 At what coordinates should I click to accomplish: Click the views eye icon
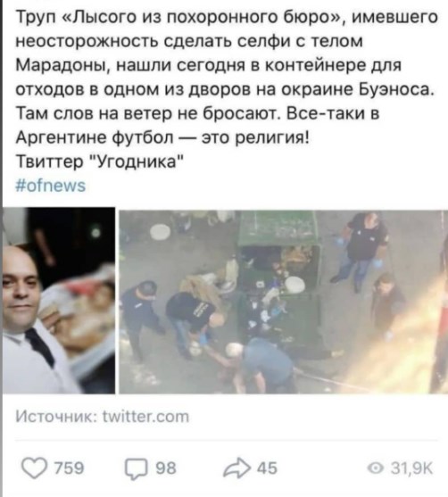pos(377,468)
